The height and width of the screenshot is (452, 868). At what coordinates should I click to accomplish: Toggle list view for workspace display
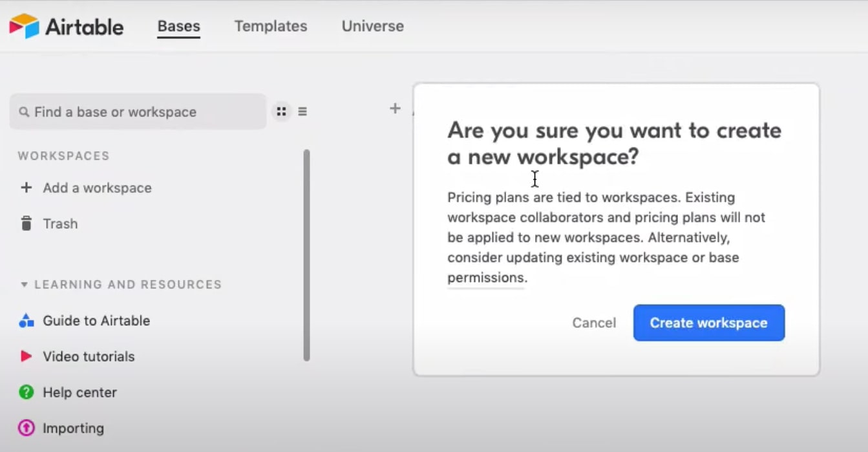coord(302,111)
